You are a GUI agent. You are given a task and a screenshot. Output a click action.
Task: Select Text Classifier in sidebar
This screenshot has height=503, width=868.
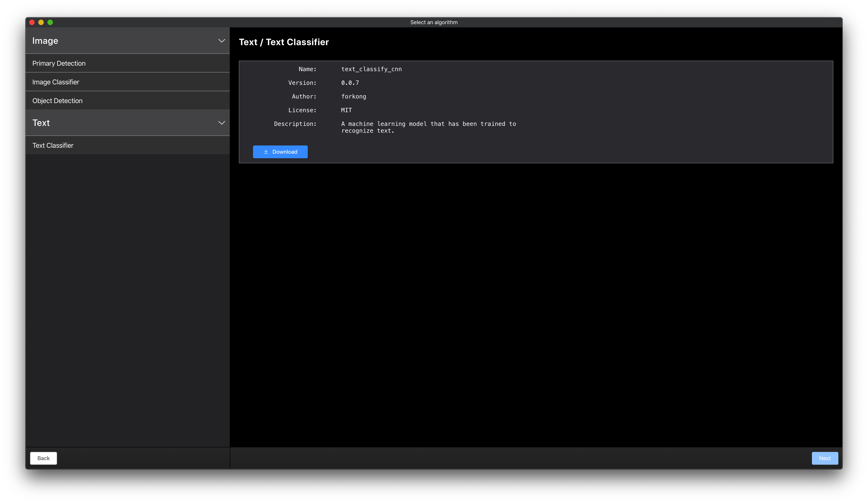coord(53,145)
